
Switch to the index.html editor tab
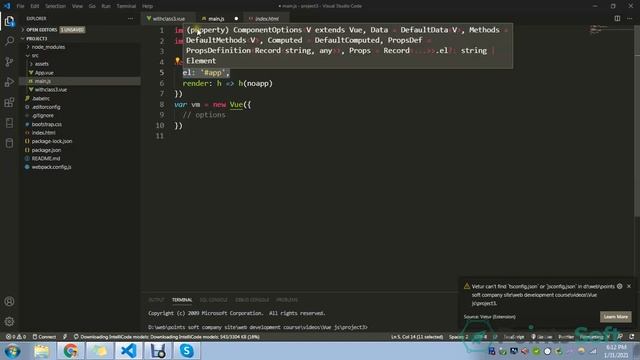tap(267, 18)
